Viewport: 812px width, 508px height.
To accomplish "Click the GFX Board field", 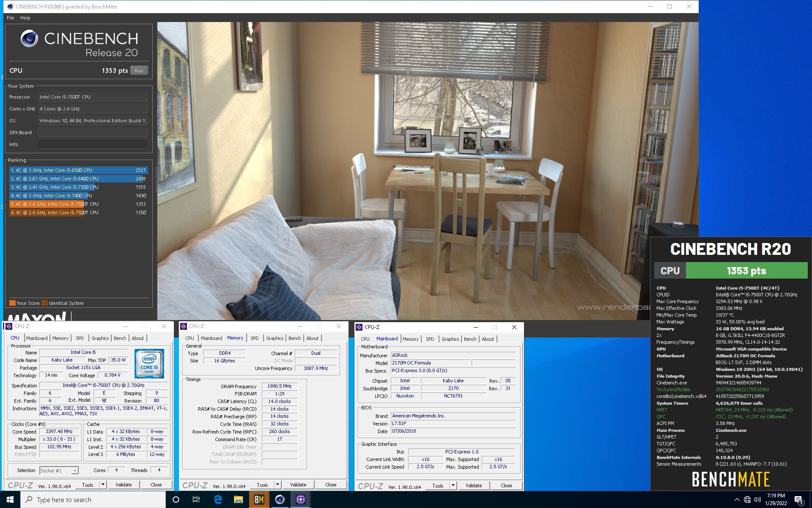I will pyautogui.click(x=93, y=133).
